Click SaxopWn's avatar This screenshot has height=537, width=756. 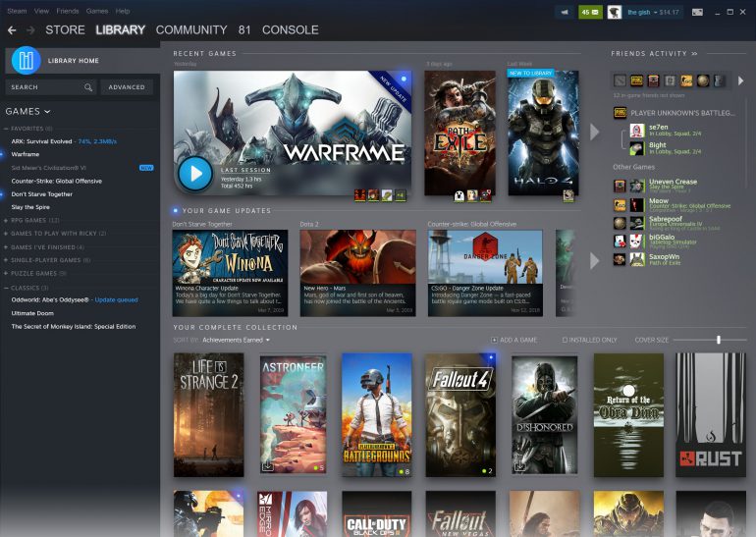click(x=637, y=259)
